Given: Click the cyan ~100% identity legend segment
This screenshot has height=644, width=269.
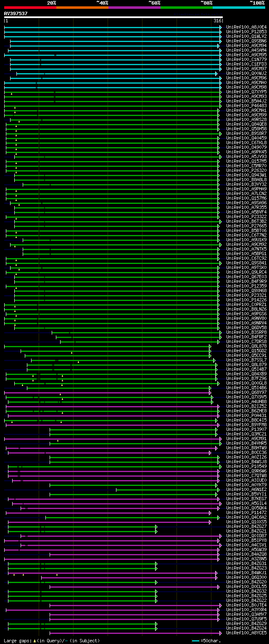Looking at the screenshot, I should point(239,8).
